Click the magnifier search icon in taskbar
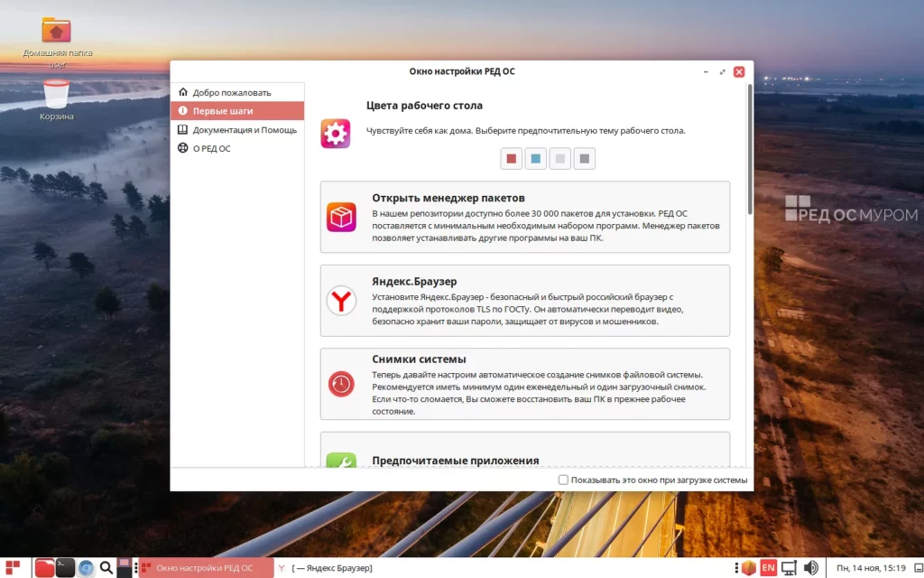The image size is (924, 578). [x=106, y=567]
